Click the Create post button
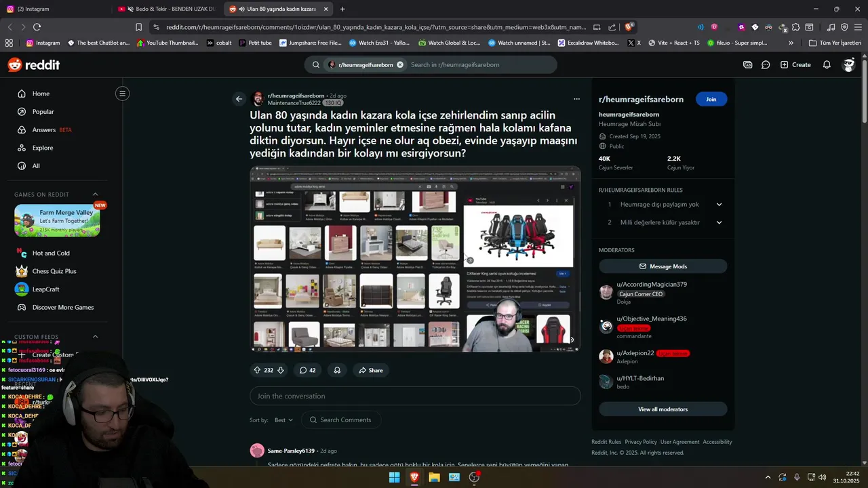Image resolution: width=868 pixels, height=488 pixels. click(x=795, y=64)
